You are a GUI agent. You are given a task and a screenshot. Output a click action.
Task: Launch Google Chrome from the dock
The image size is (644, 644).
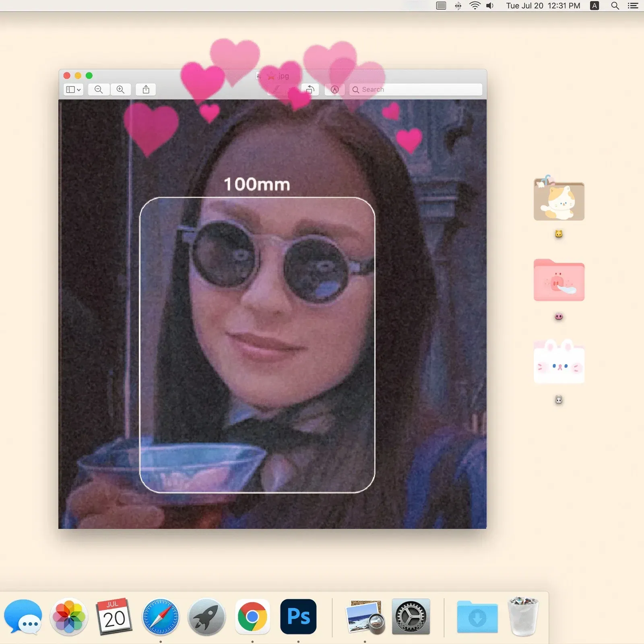tap(252, 616)
